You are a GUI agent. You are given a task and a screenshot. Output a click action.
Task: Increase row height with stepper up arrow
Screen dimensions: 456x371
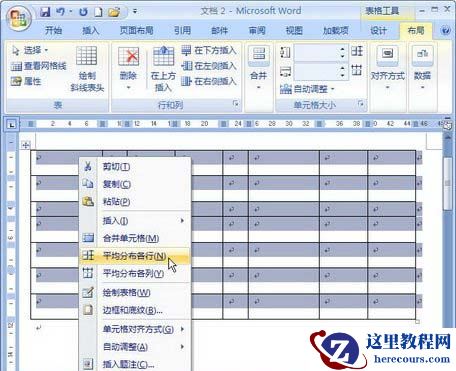point(342,49)
